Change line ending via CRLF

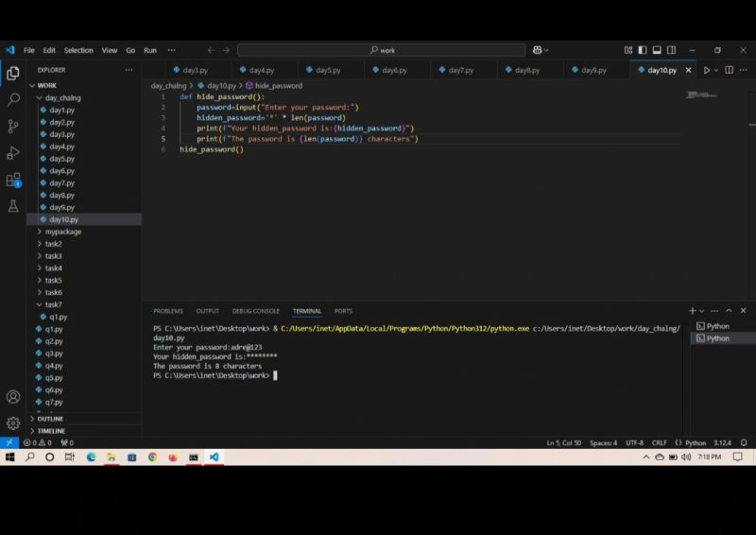coord(659,442)
